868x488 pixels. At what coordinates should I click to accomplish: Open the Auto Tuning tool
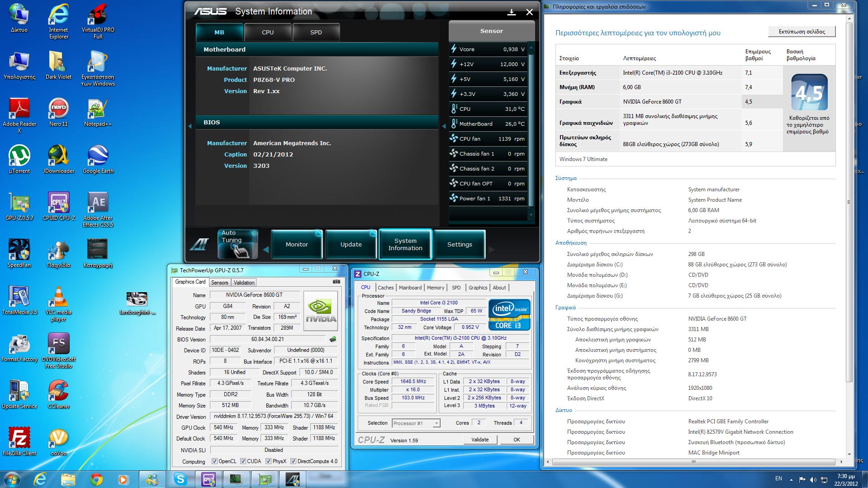pyautogui.click(x=237, y=244)
